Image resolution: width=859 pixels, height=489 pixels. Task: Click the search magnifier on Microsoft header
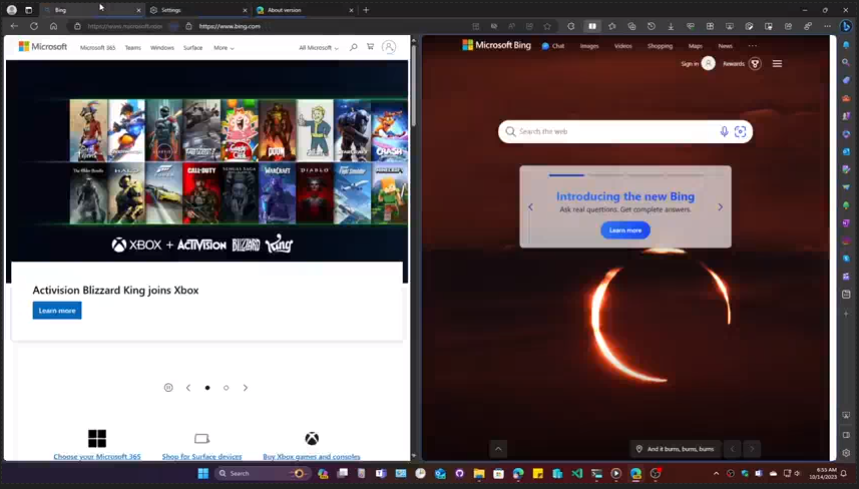pos(353,47)
